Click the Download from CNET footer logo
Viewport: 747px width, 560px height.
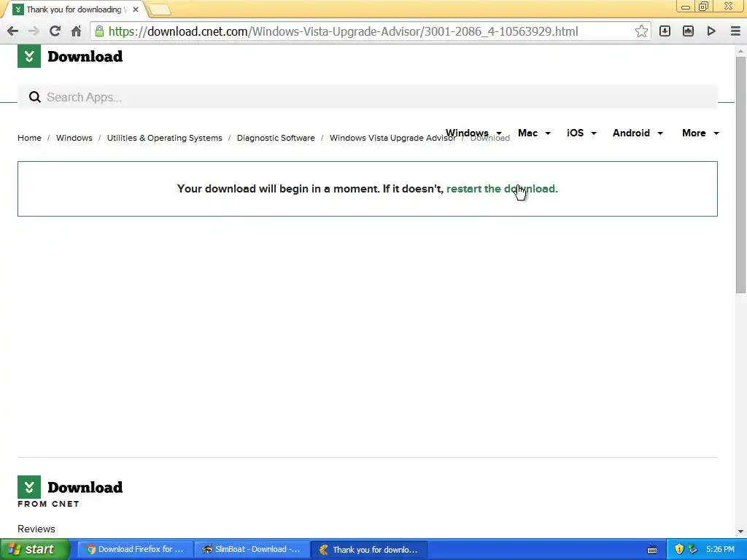pyautogui.click(x=70, y=491)
